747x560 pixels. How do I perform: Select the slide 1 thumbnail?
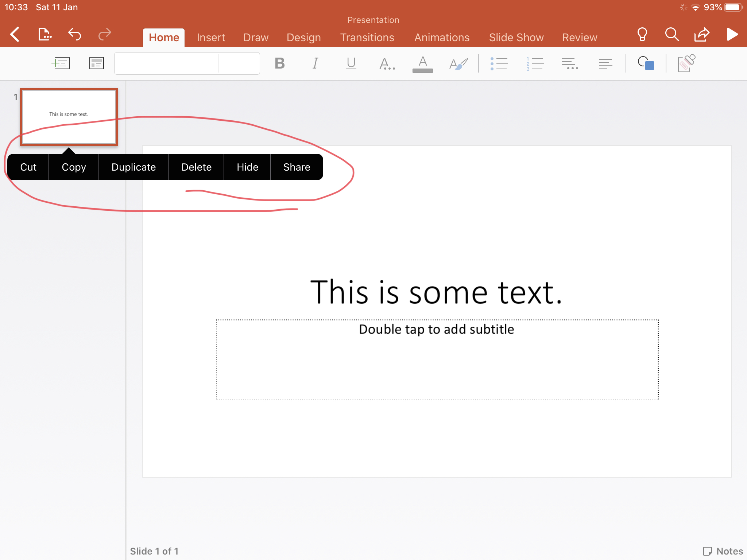(69, 117)
